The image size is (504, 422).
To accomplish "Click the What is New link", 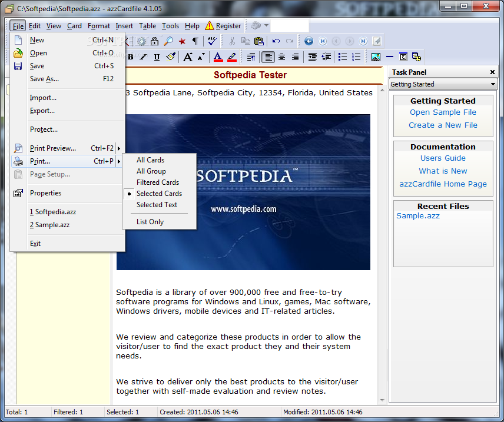I will (443, 171).
